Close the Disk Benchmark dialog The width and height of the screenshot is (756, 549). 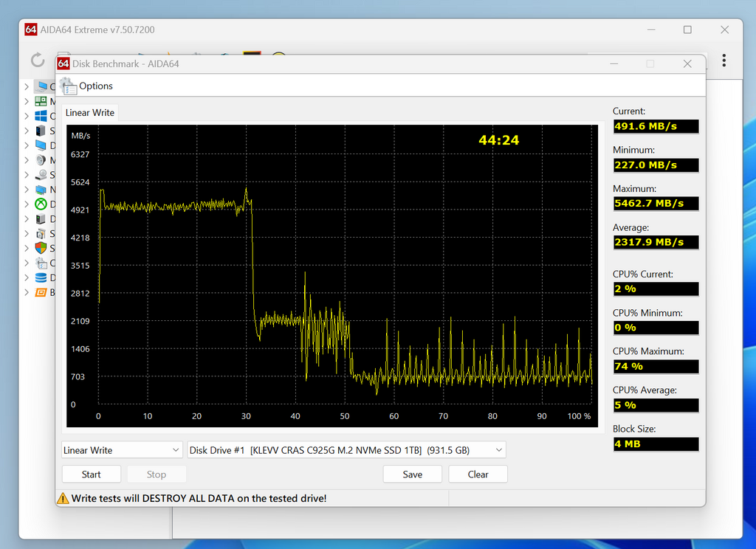pyautogui.click(x=687, y=63)
